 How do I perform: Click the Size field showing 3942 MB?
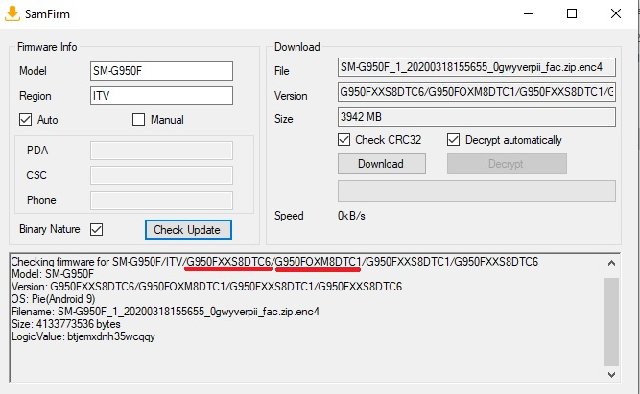(x=476, y=117)
